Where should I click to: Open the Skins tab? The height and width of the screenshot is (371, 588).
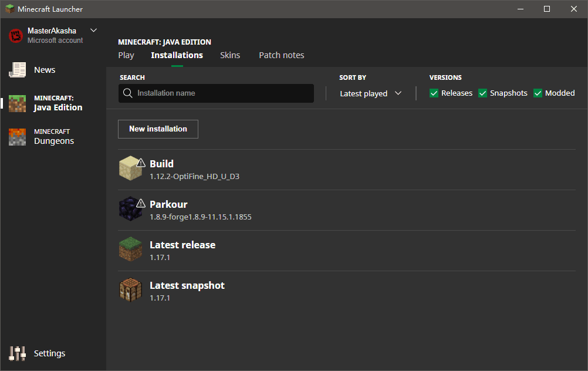230,55
